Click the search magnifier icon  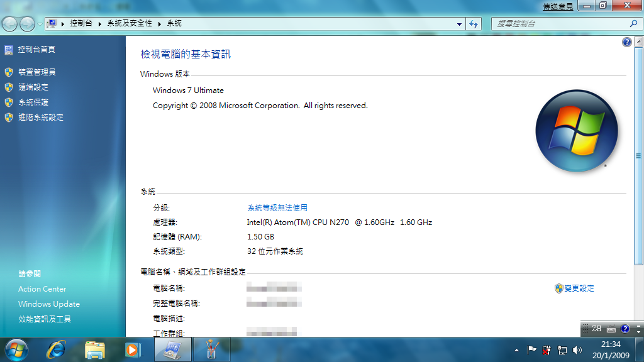(634, 24)
